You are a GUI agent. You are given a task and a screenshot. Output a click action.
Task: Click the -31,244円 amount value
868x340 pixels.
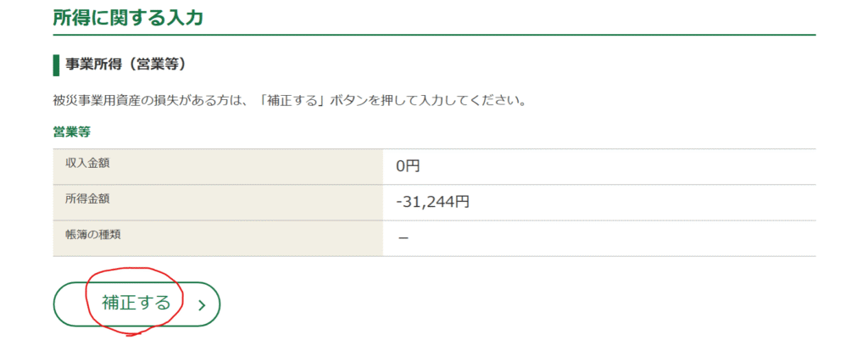[x=432, y=203]
